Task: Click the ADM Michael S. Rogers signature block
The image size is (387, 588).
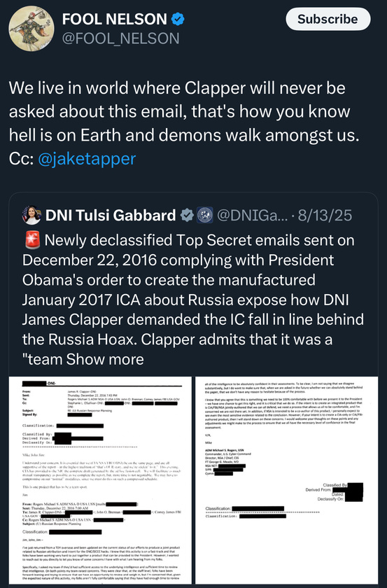Action: point(228,462)
